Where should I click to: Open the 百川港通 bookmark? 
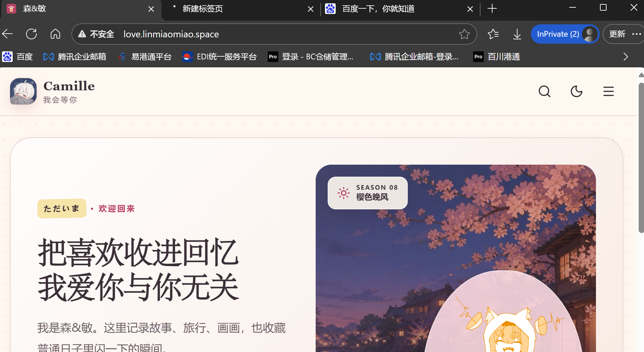[497, 57]
